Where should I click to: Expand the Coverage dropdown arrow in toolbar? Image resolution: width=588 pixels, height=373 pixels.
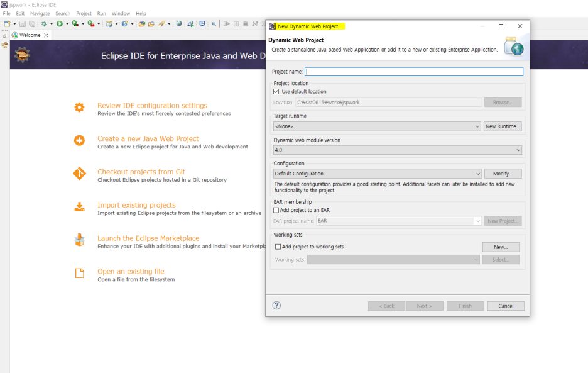point(83,24)
